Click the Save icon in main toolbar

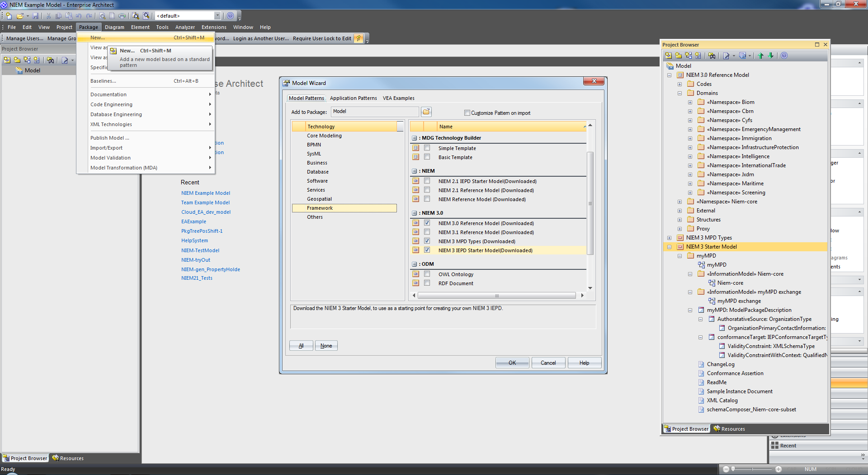[x=35, y=16]
